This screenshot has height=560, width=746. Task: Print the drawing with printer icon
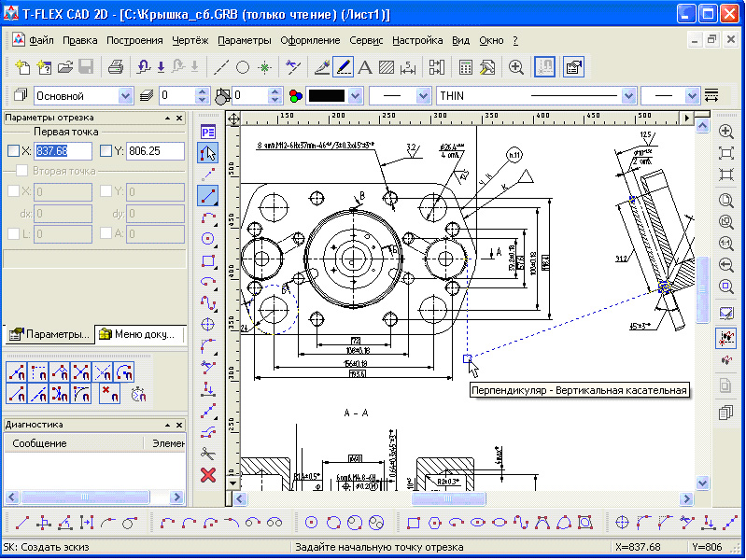coord(116,67)
